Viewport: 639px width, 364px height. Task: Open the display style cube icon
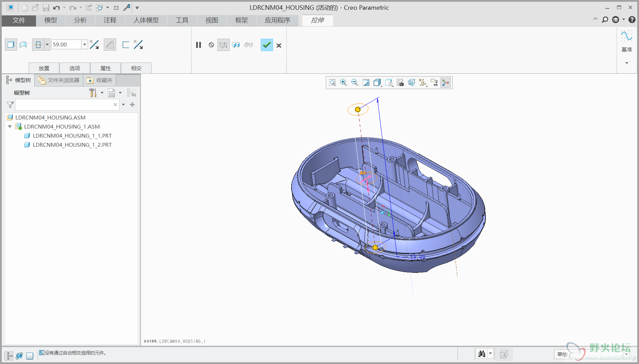[377, 82]
